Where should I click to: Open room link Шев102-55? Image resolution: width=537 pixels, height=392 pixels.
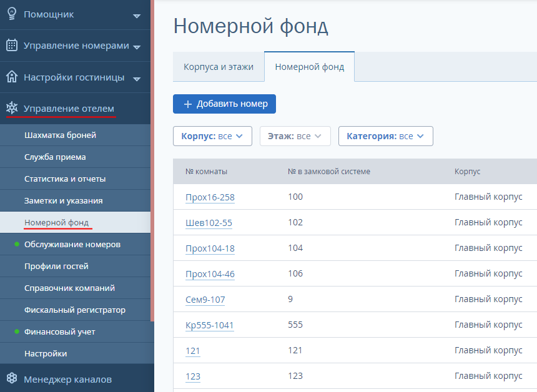209,223
